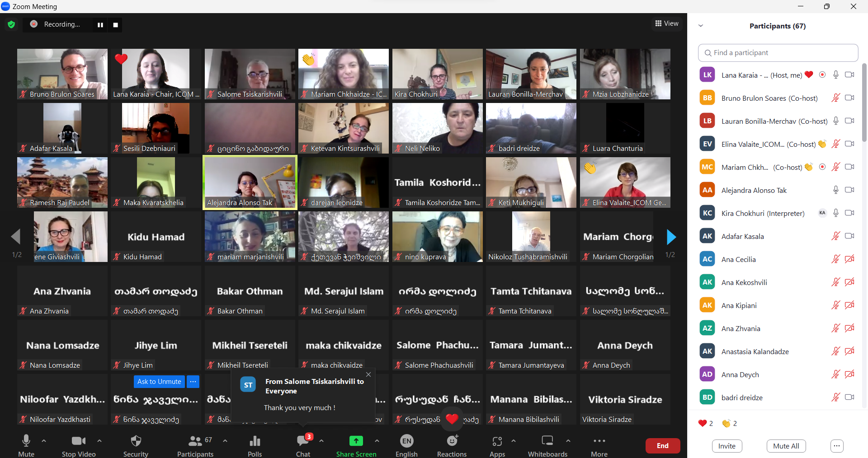Open the Apps icon in toolbar
The image size is (868, 458).
(497, 441)
